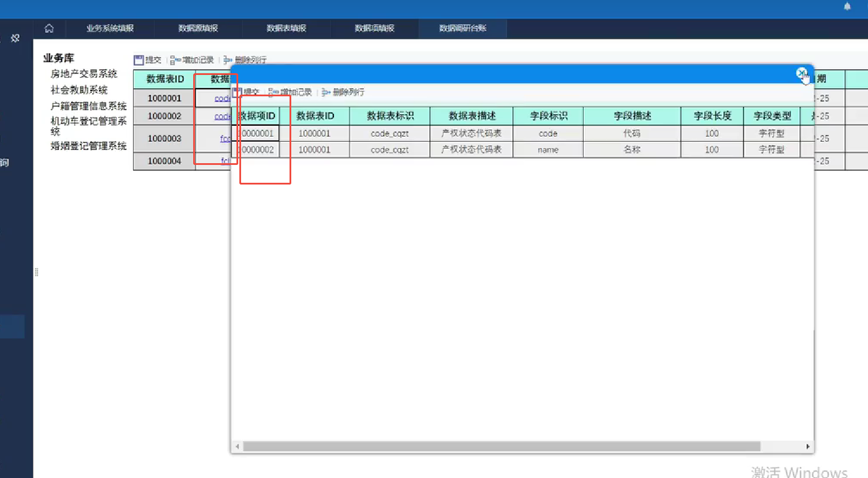Select 婚姻登记管理系统 in business library
The width and height of the screenshot is (868, 478).
click(89, 146)
